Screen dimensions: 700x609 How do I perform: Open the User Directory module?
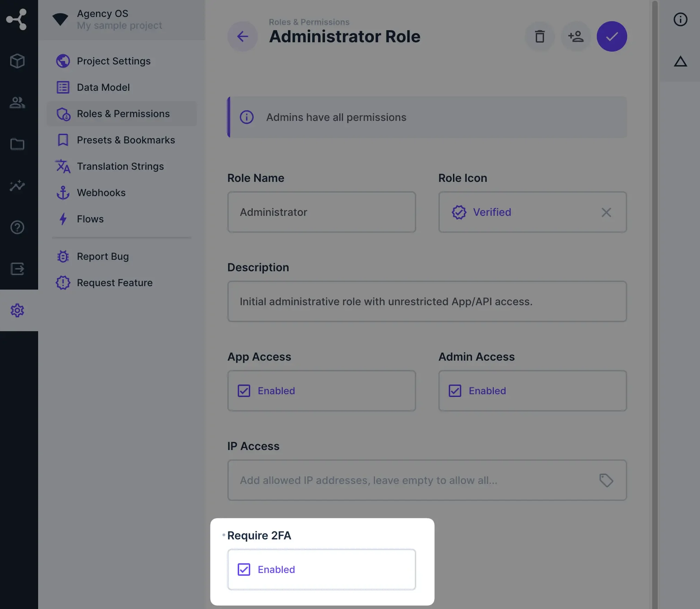click(17, 103)
